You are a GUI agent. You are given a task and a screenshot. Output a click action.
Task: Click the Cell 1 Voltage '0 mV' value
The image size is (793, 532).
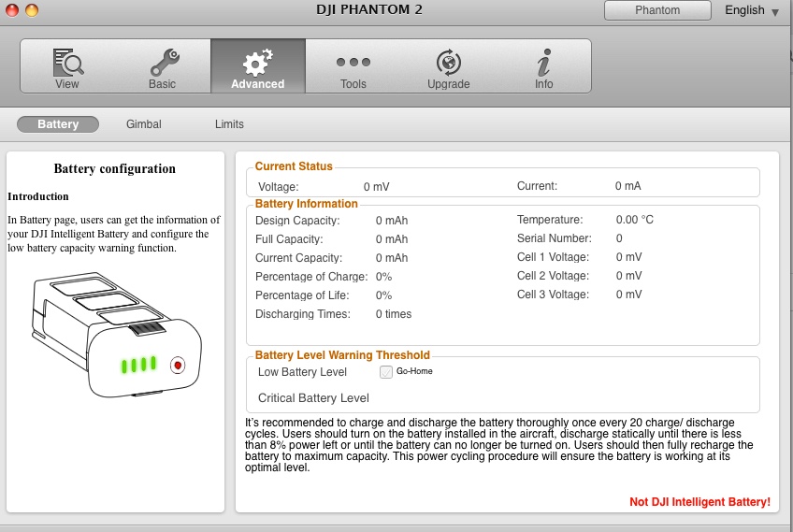628,257
